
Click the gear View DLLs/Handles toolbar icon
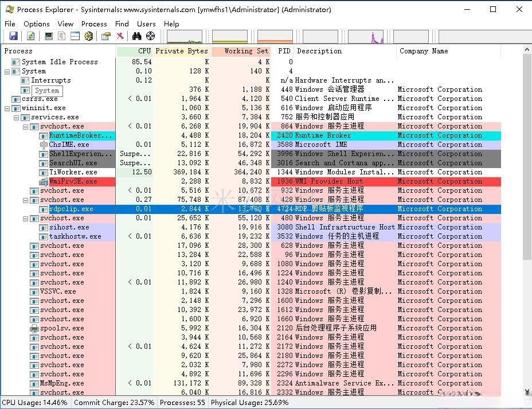coord(89,36)
